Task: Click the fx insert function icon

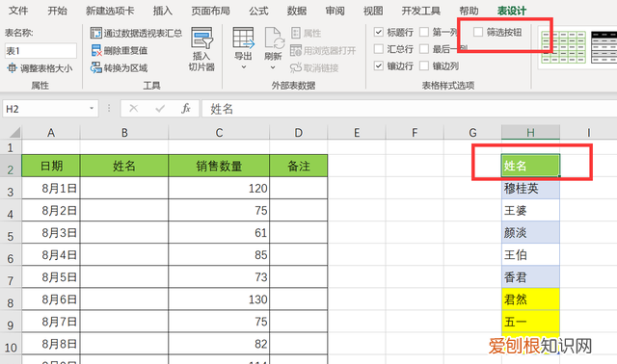Action: coord(186,109)
